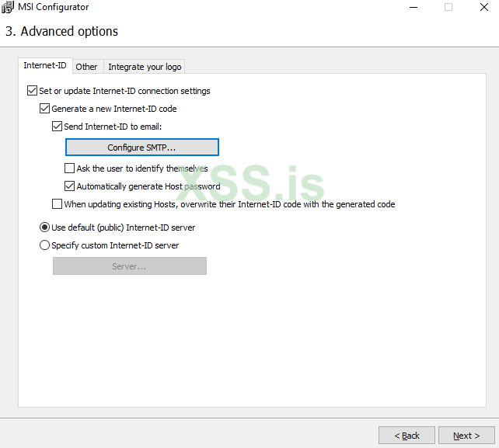Go to previous step with Back
Screen dimensions: 499x448
(407, 436)
